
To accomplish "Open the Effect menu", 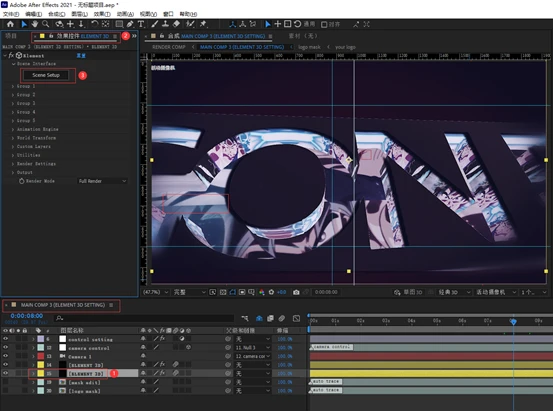I will (102, 14).
